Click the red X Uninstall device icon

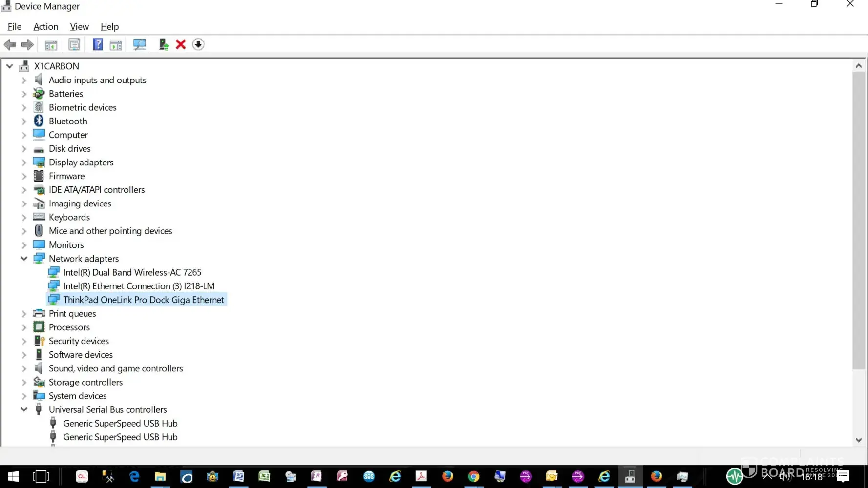point(181,44)
